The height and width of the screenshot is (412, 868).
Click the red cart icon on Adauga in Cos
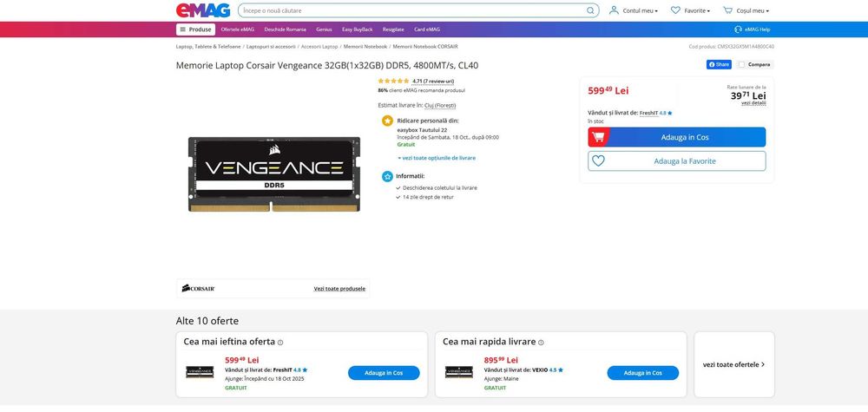pyautogui.click(x=598, y=137)
